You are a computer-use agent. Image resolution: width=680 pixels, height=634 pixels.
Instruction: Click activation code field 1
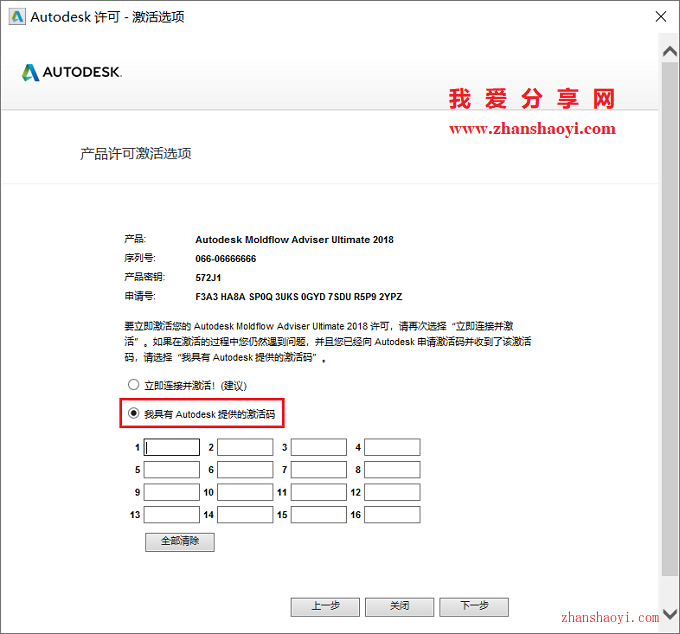tap(172, 447)
